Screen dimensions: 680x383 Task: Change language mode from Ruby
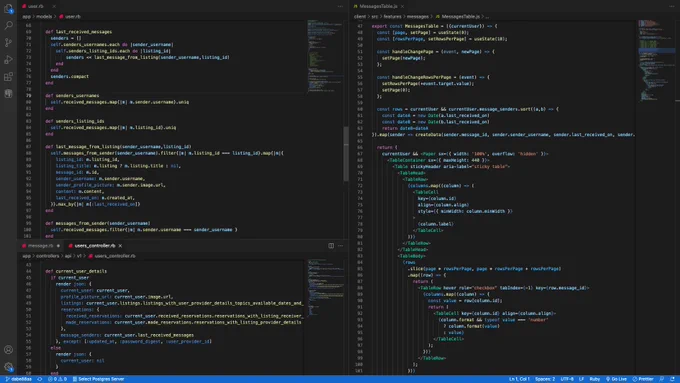tap(595, 379)
